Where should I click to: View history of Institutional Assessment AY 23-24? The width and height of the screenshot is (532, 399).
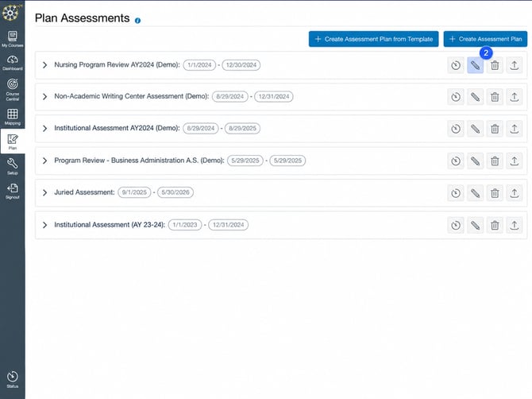click(456, 225)
